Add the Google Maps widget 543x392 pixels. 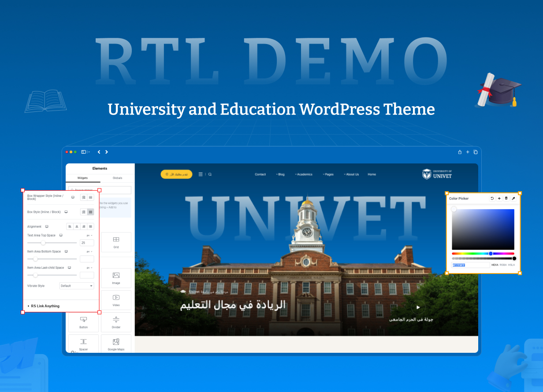116,344
